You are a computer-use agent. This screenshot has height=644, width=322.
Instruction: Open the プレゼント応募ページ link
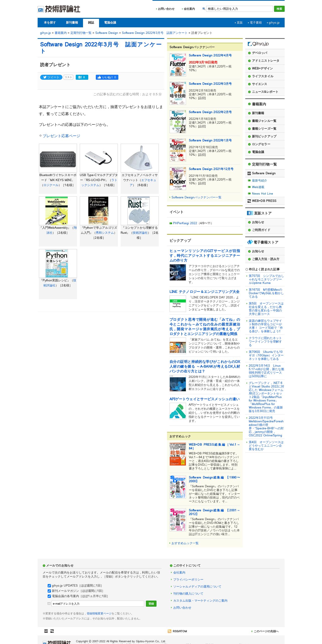click(61, 136)
